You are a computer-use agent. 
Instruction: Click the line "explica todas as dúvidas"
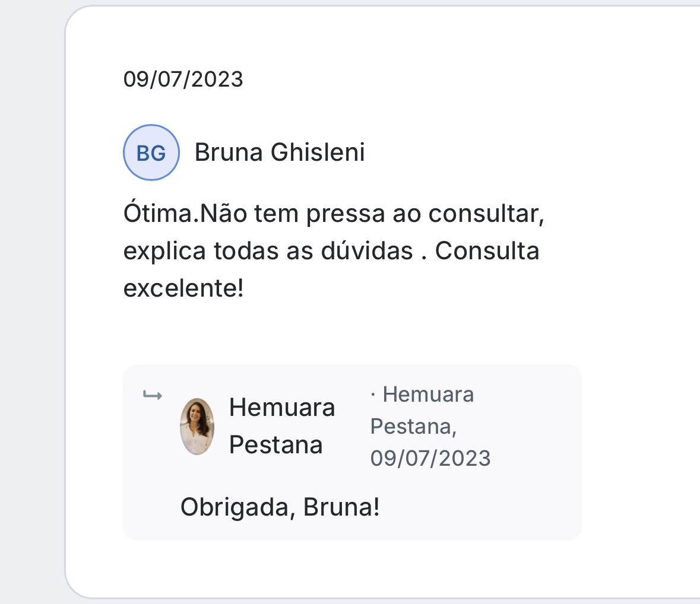pos(268,251)
